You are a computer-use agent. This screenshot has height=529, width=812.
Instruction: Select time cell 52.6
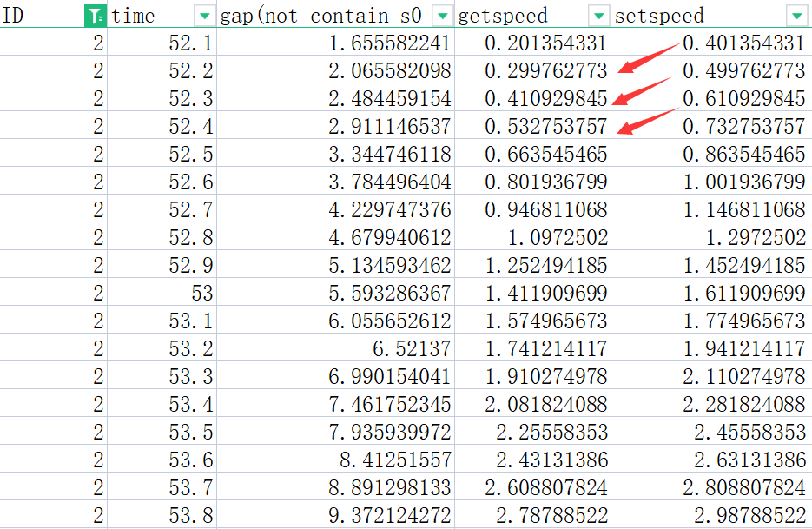pos(162,182)
